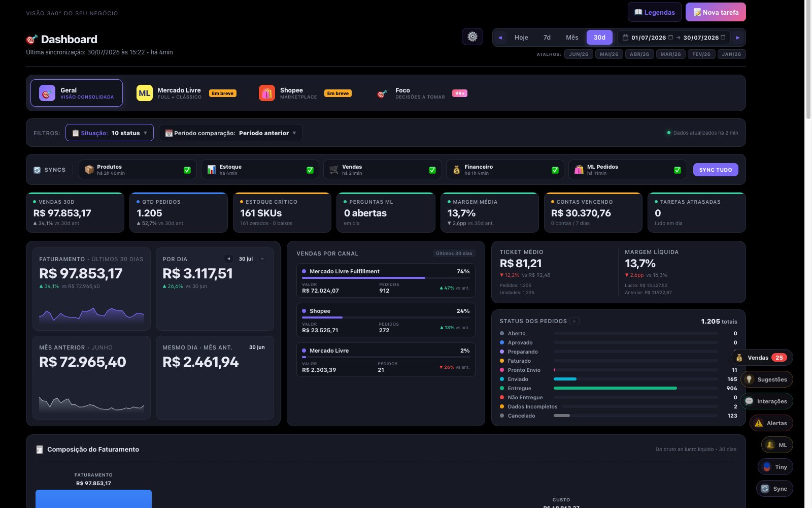Viewport: 812px width, 508px height.
Task: Open floating Tiny shortcut
Action: click(x=775, y=467)
